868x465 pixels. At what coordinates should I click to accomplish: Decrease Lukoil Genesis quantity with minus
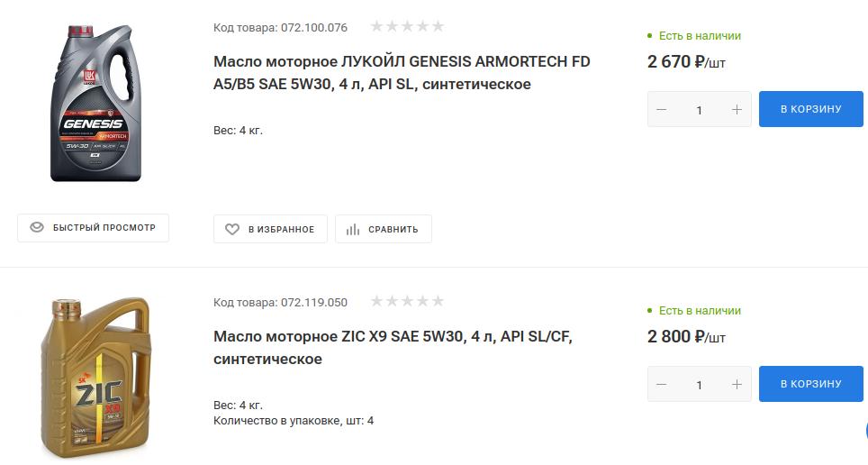coord(662,110)
